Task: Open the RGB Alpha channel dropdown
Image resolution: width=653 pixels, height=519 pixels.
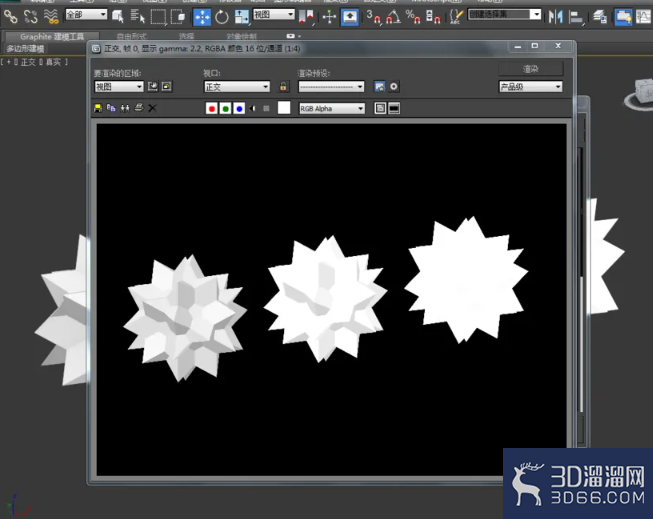Action: [332, 109]
